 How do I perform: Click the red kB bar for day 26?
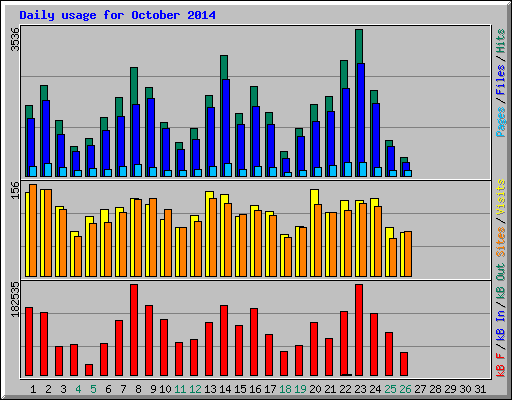[404, 364]
